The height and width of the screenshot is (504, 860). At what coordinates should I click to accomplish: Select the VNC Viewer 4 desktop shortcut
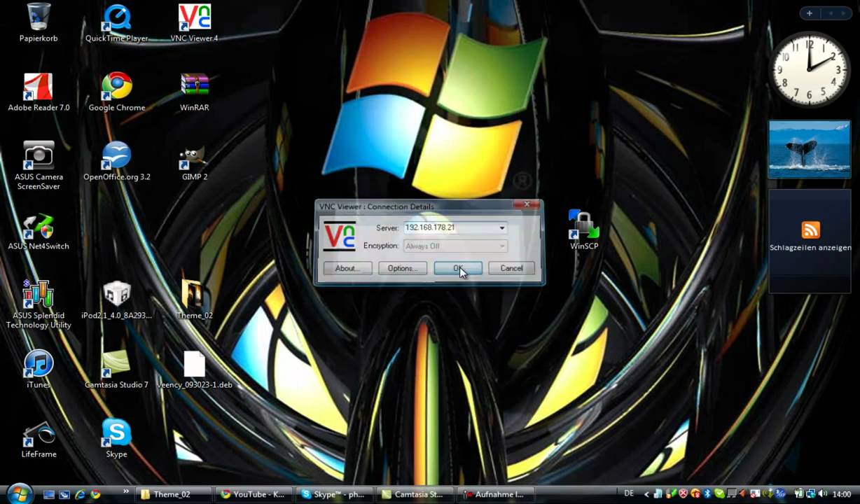194,22
